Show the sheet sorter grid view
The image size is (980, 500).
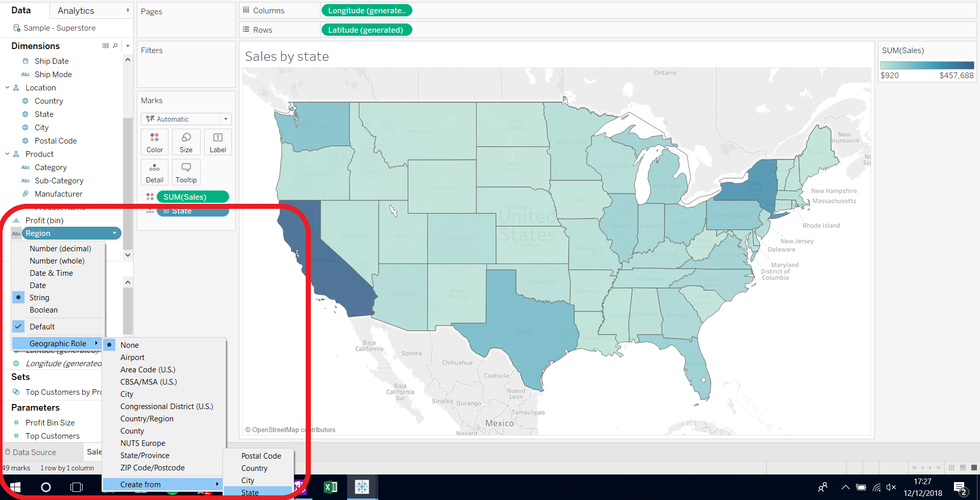tap(951, 467)
